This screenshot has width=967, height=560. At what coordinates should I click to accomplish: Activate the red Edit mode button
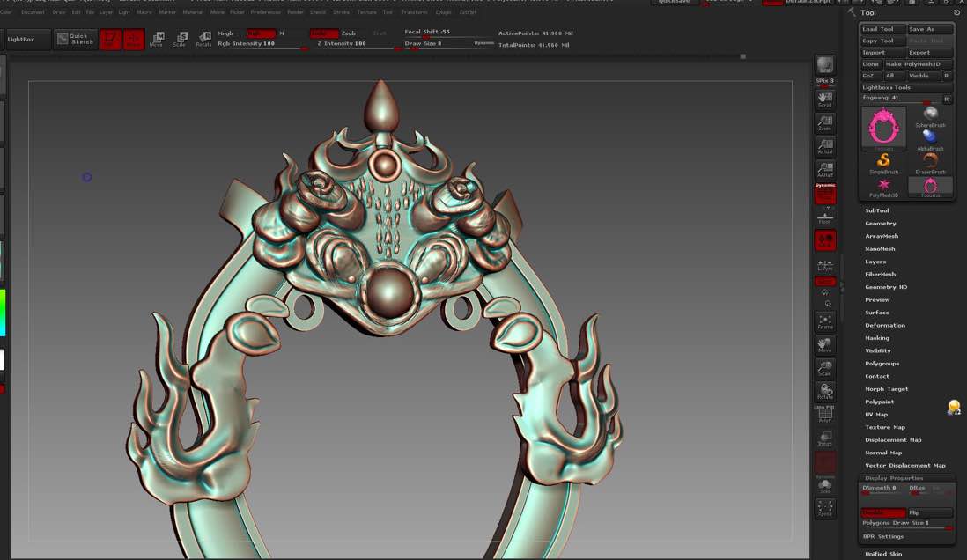click(110, 39)
